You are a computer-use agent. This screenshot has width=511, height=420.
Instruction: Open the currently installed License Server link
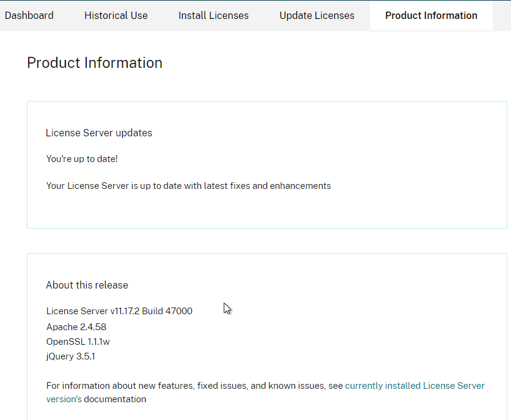click(415, 386)
